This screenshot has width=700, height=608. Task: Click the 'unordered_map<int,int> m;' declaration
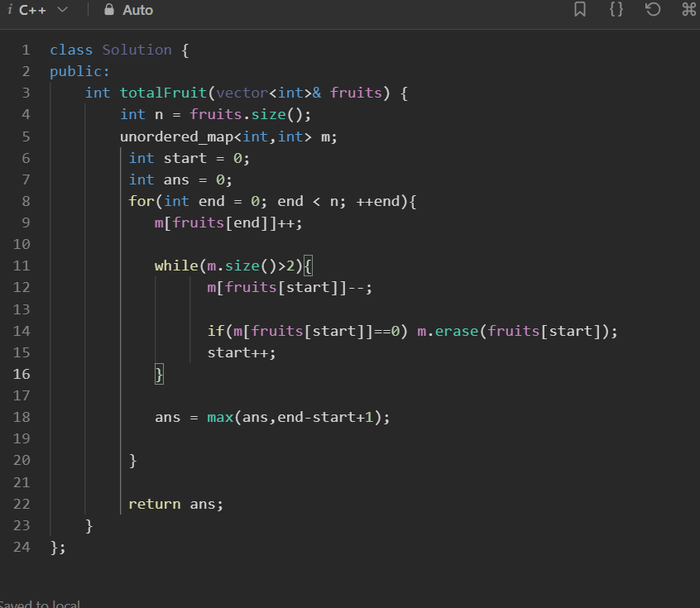click(228, 136)
